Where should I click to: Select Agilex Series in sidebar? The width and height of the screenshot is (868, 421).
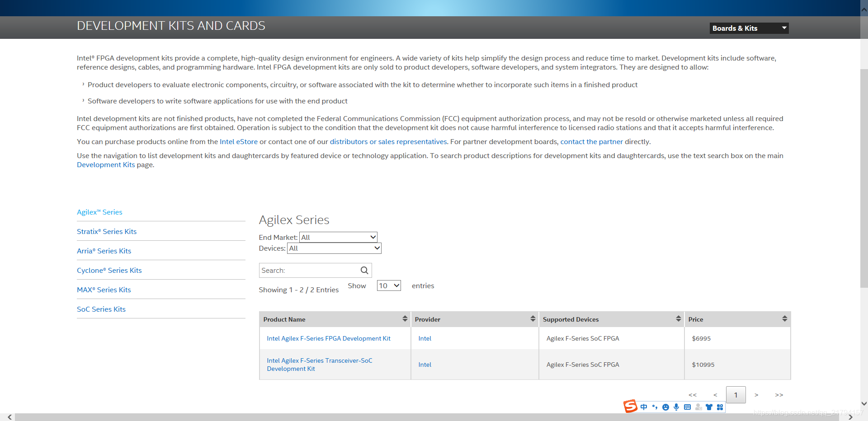pos(99,212)
